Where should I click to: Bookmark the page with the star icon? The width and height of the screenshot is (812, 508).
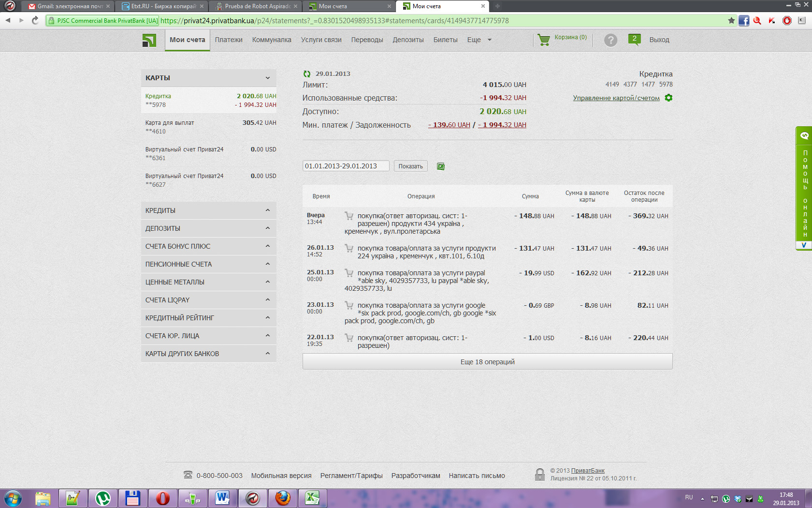coord(731,20)
